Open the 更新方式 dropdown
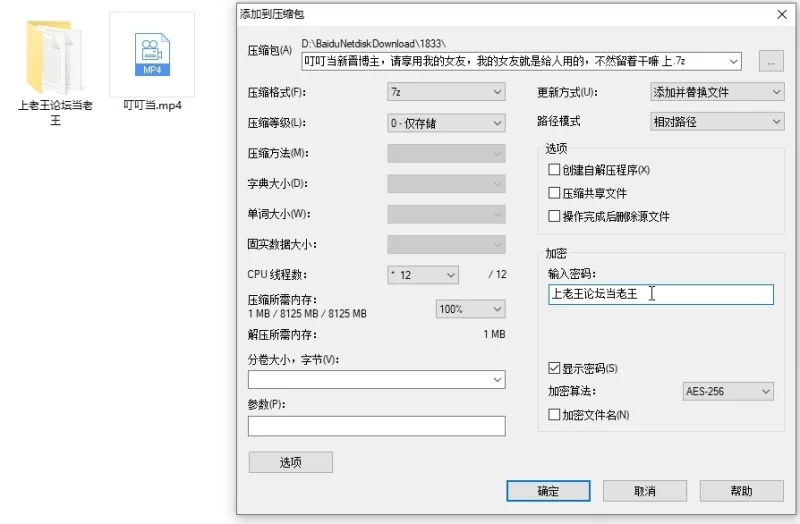Image resolution: width=800 pixels, height=524 pixels. click(x=717, y=92)
